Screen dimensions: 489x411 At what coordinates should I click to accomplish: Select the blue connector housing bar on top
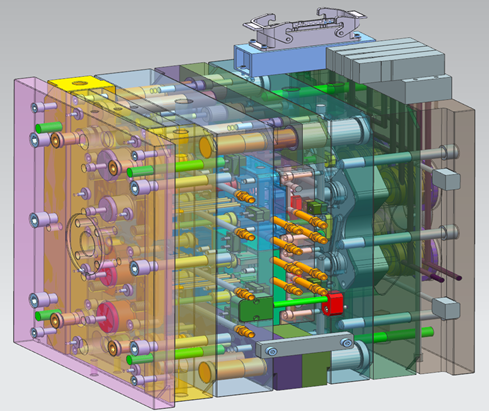pos(280,60)
